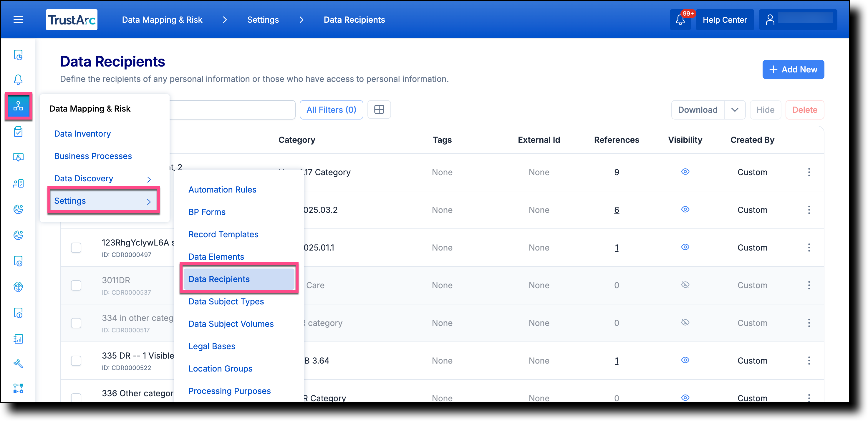Open the All Filters panel
Screen dimensions: 868x421
[x=331, y=110]
